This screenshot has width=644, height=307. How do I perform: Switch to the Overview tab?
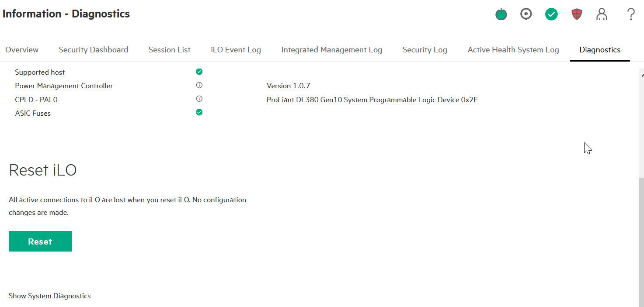tap(22, 50)
